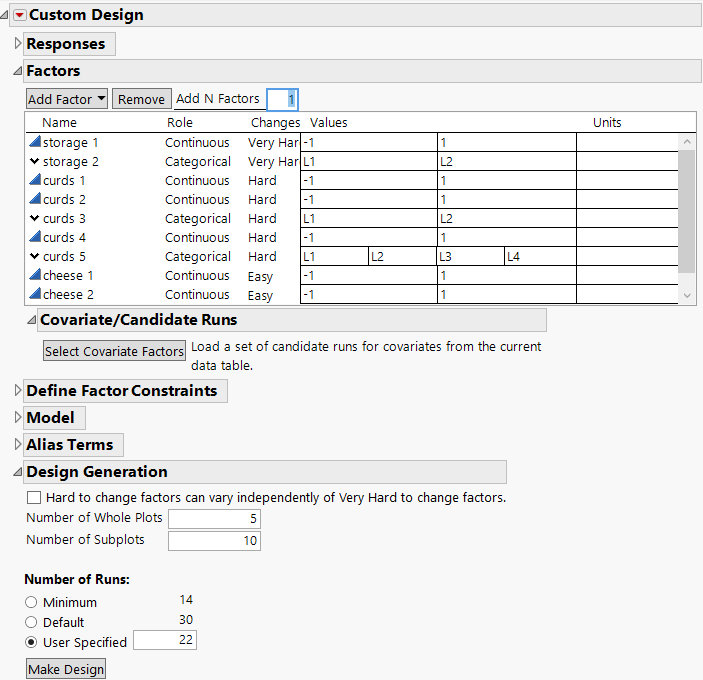This screenshot has width=703, height=680.
Task: Click the categorical icon next to curds 3
Action: [34, 219]
